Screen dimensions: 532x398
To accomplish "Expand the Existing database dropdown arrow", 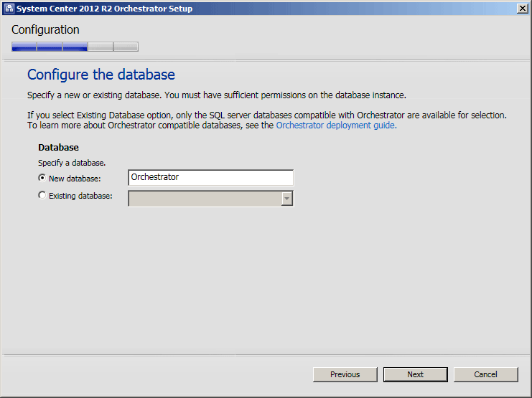I will coord(287,199).
